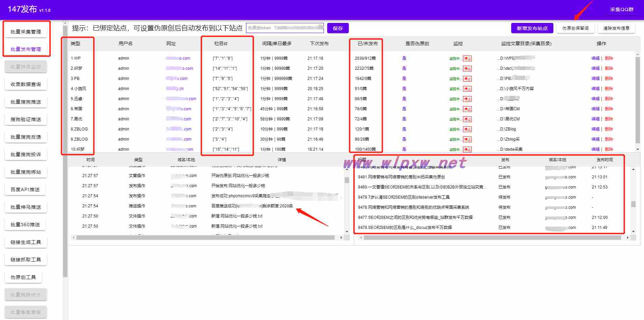Image resolution: width=644 pixels, height=320 pixels.
Task: Click the 栏目id column header
Action: pyautogui.click(x=221, y=43)
